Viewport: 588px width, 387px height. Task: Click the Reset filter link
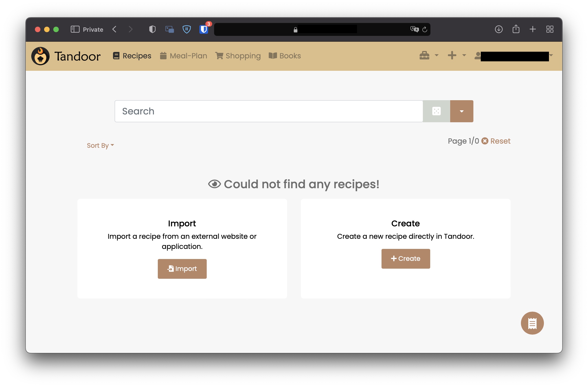click(x=496, y=141)
